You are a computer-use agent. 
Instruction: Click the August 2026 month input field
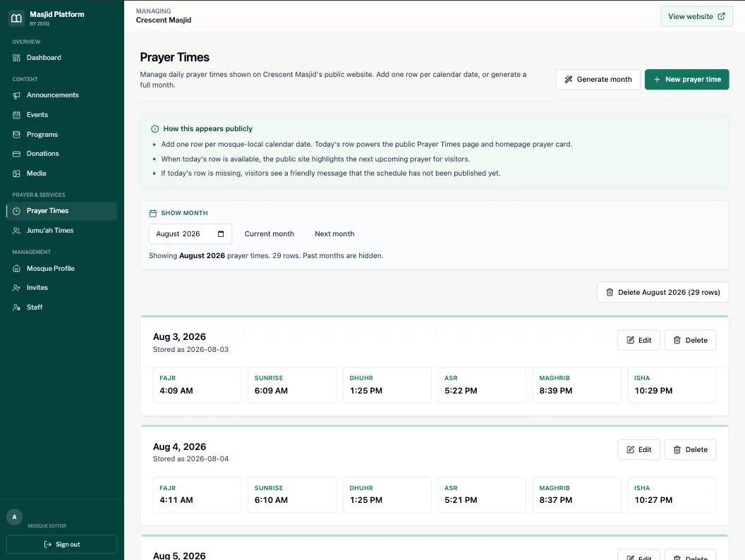click(190, 233)
